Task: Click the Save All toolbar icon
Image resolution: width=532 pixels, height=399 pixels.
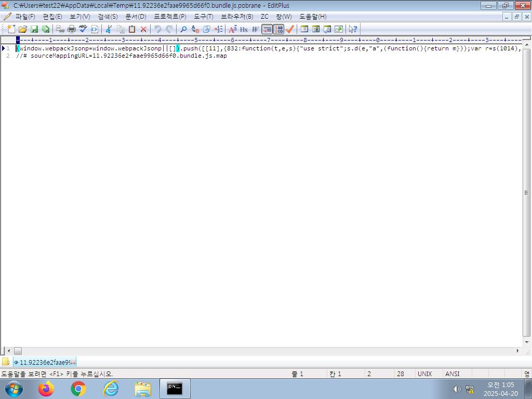Action: (46, 29)
